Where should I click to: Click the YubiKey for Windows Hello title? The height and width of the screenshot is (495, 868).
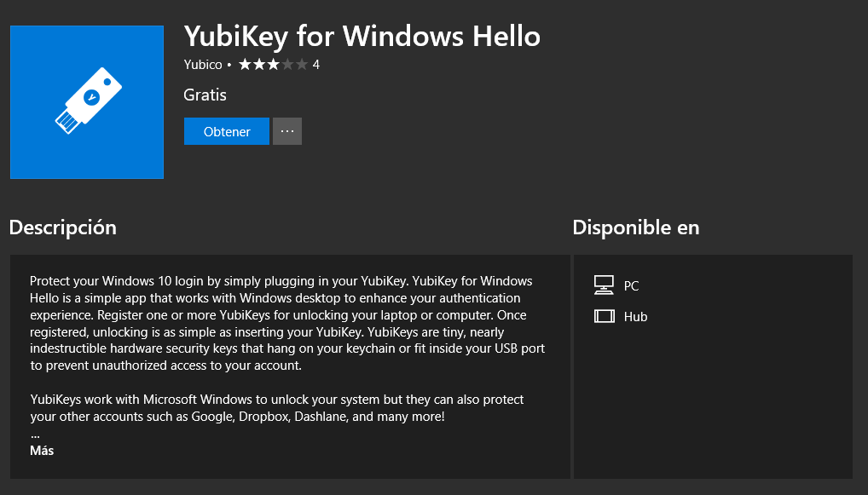click(x=362, y=37)
